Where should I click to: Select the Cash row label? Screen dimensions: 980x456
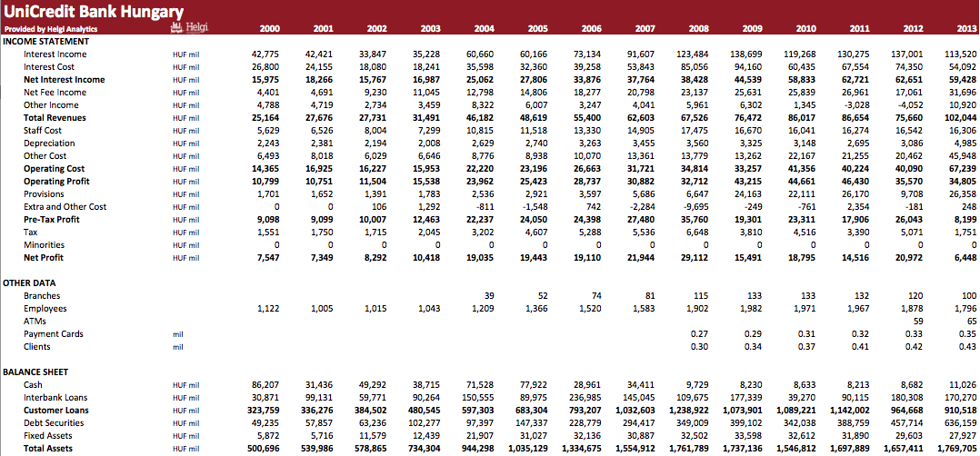coord(33,385)
